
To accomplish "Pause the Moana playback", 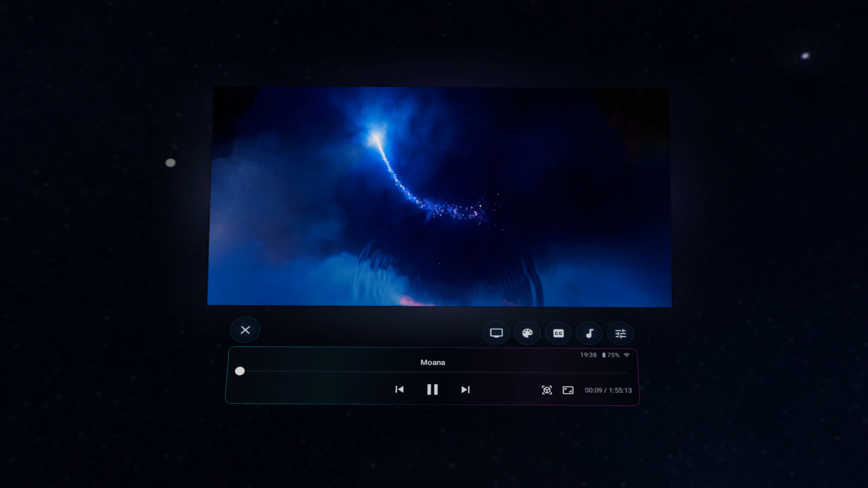I will click(432, 389).
